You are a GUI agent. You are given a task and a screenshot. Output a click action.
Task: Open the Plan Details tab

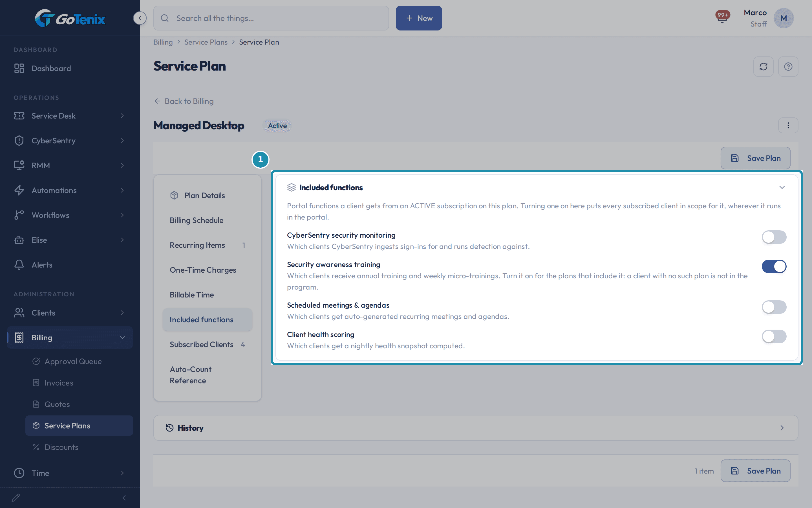coord(207,195)
